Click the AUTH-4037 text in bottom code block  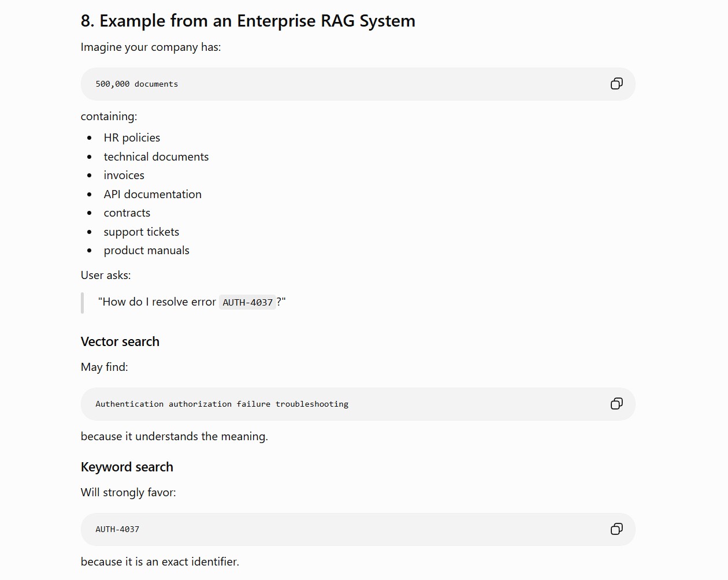point(117,529)
